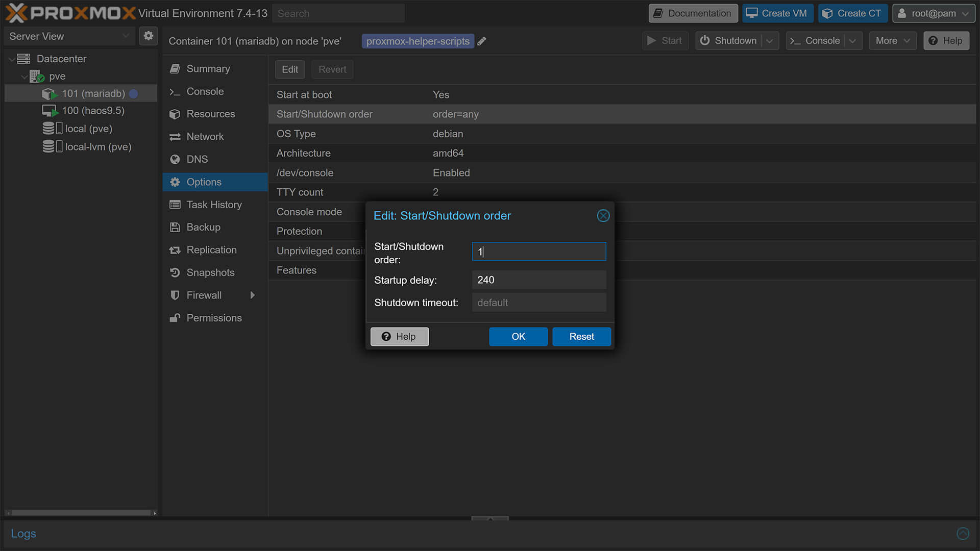Open the Server View settings gear
Image resolution: width=980 pixels, height=551 pixels.
point(149,36)
